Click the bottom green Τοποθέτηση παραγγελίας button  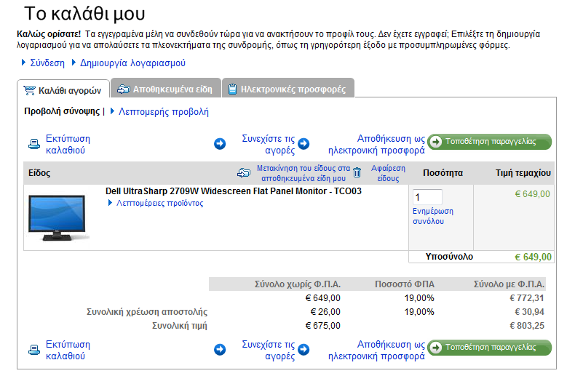pyautogui.click(x=489, y=348)
